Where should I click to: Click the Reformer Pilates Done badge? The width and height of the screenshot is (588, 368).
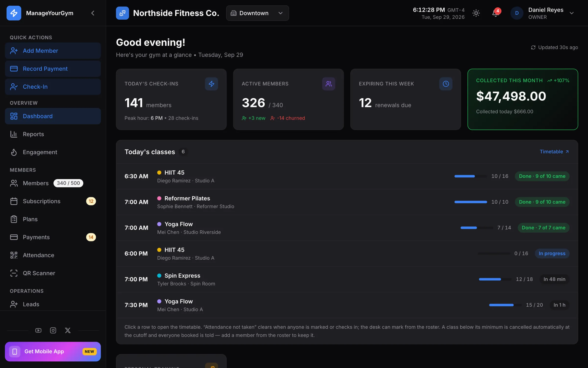tap(542, 202)
